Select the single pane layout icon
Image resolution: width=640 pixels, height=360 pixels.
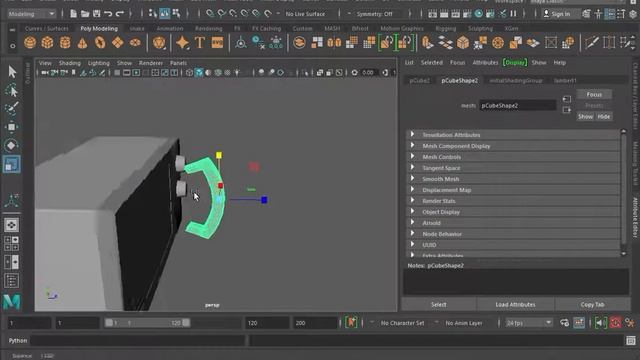11,225
